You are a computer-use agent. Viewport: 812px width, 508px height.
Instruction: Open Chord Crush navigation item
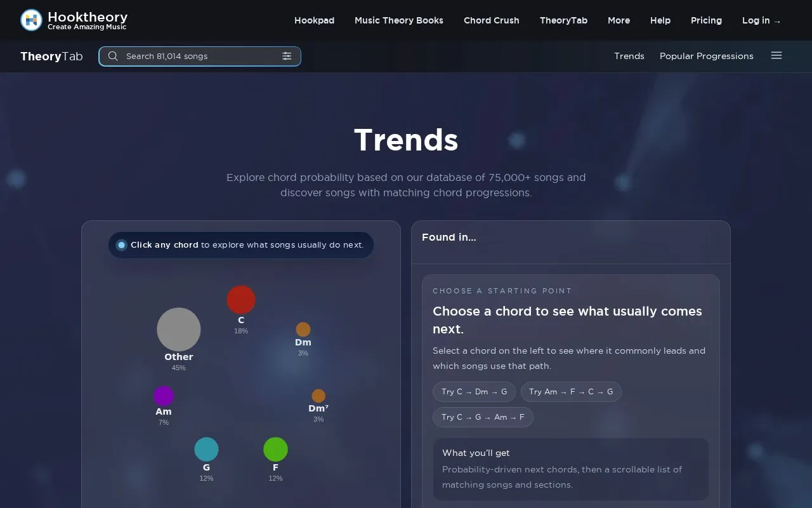[x=492, y=20]
